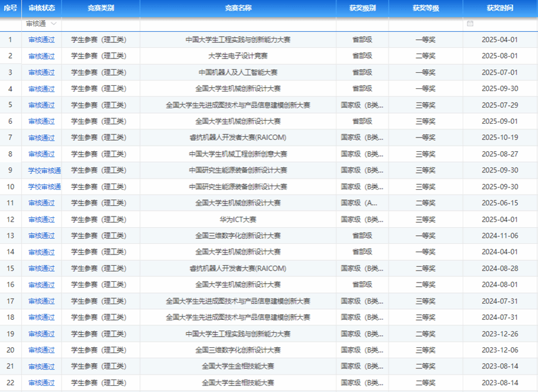Click the 国家级 (A... level cell in row 11
Image resolution: width=538 pixels, height=392 pixels.
(x=362, y=203)
